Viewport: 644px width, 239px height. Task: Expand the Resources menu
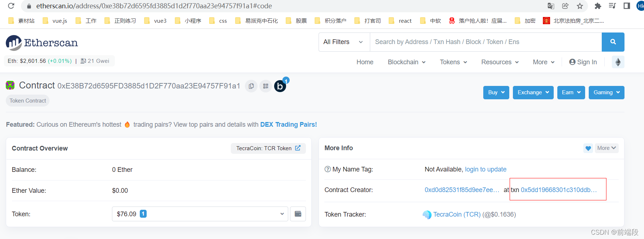(500, 62)
